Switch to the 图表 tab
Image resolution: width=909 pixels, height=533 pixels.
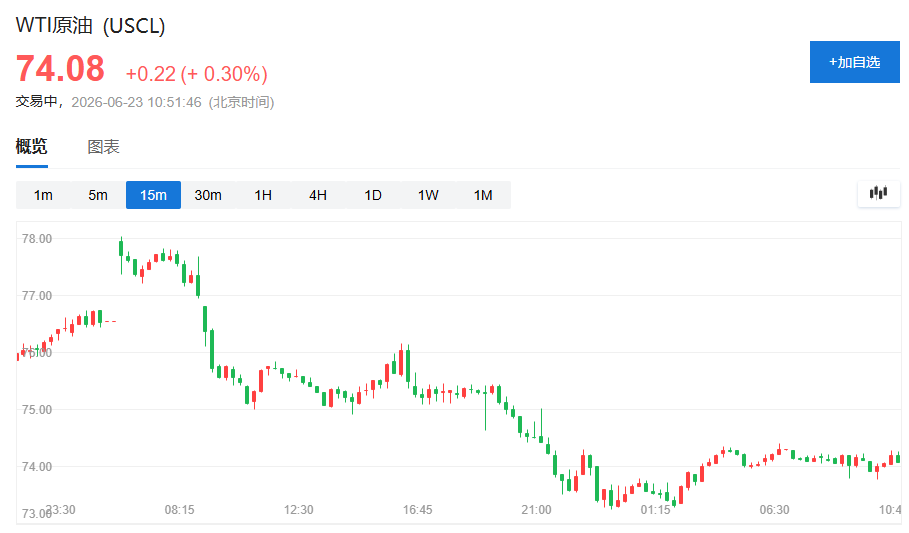(x=103, y=147)
